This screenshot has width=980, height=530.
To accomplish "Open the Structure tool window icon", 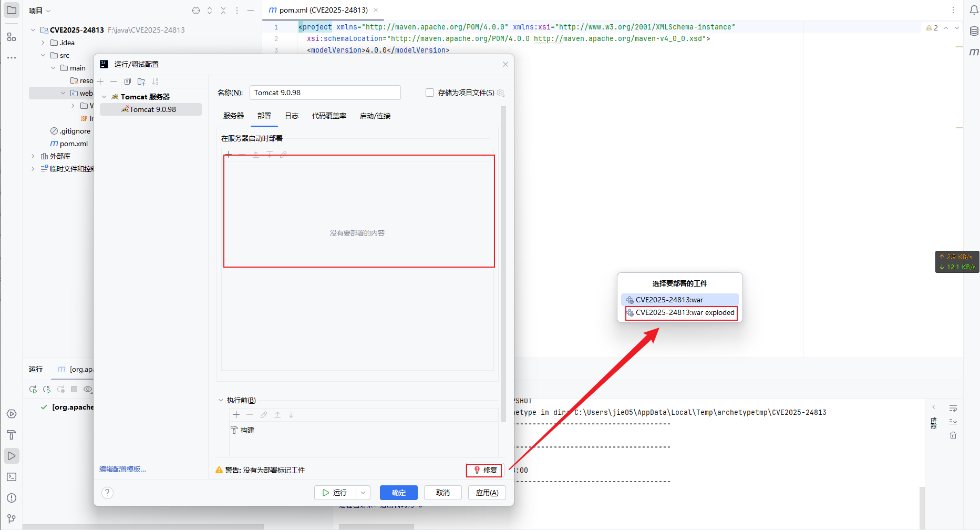I will (x=11, y=37).
